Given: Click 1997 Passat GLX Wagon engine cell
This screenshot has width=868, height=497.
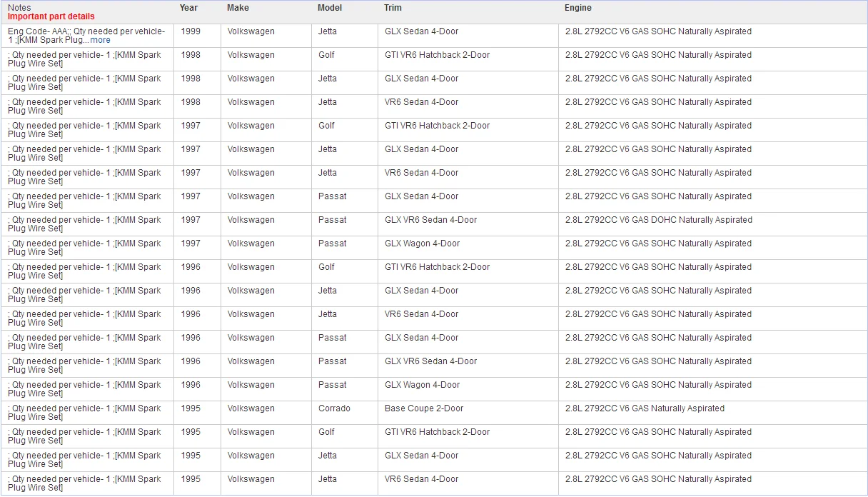Looking at the screenshot, I should (712, 248).
